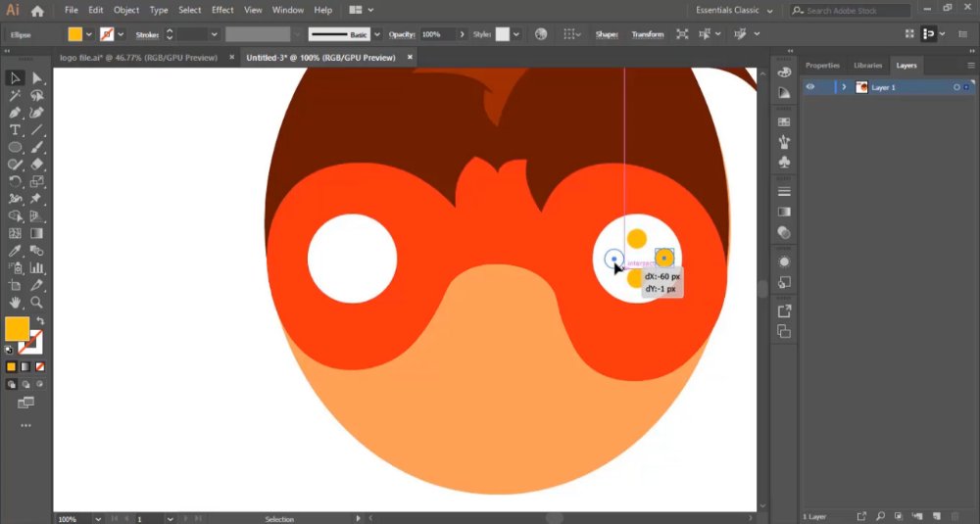The image size is (980, 524).
Task: Activate the Artboard tool
Action: (15, 285)
